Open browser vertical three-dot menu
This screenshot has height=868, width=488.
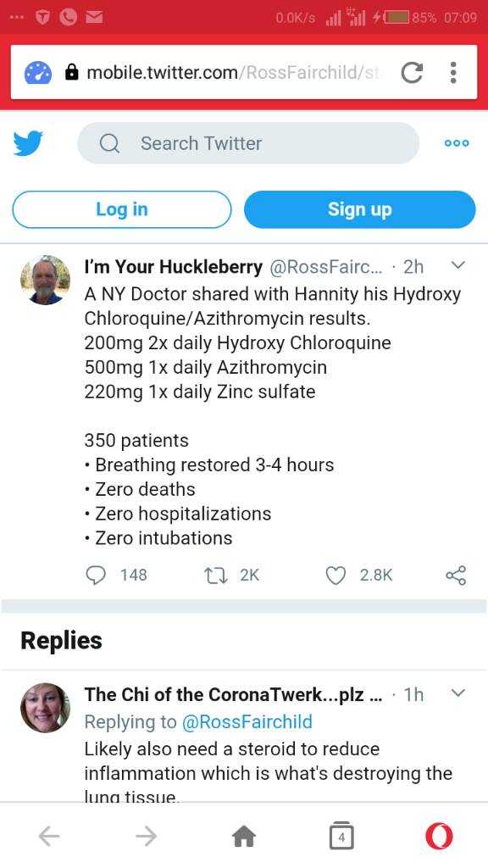[x=453, y=73]
